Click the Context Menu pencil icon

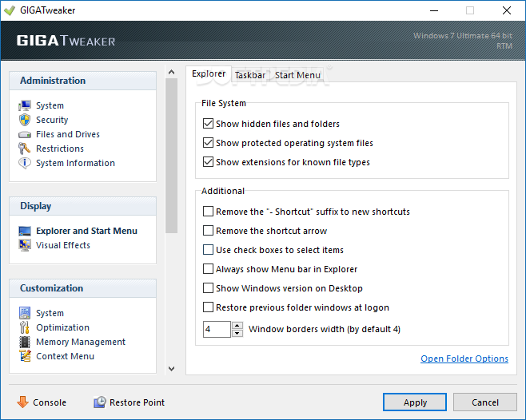(25, 356)
